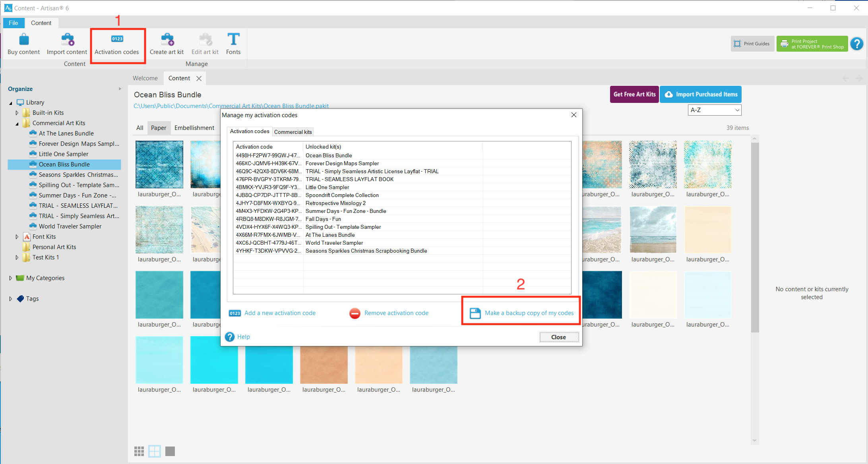Image resolution: width=868 pixels, height=464 pixels.
Task: Open Buy content from the ribbon
Action: coord(24,44)
